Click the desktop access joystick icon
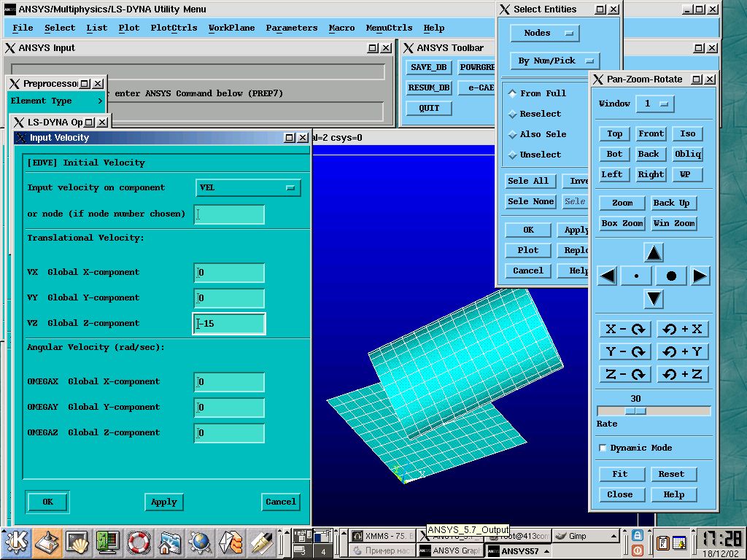 47,542
